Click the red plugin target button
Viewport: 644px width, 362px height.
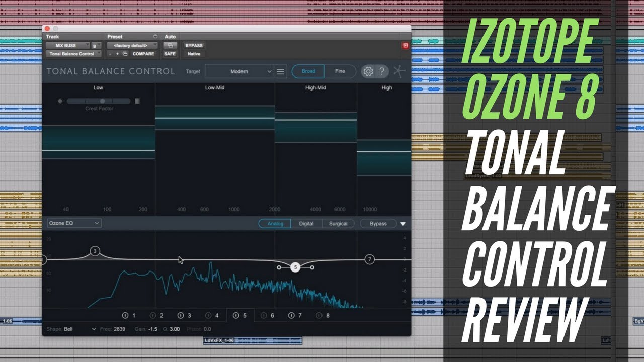(406, 45)
